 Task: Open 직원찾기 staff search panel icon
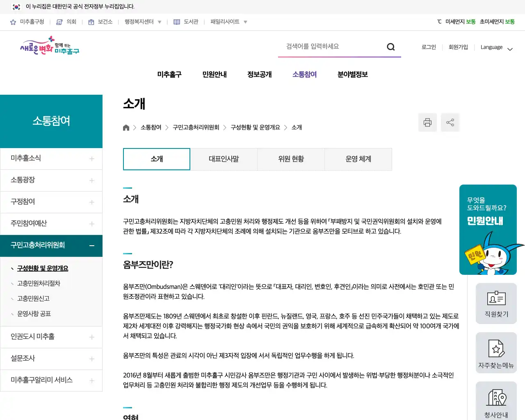tap(496, 304)
